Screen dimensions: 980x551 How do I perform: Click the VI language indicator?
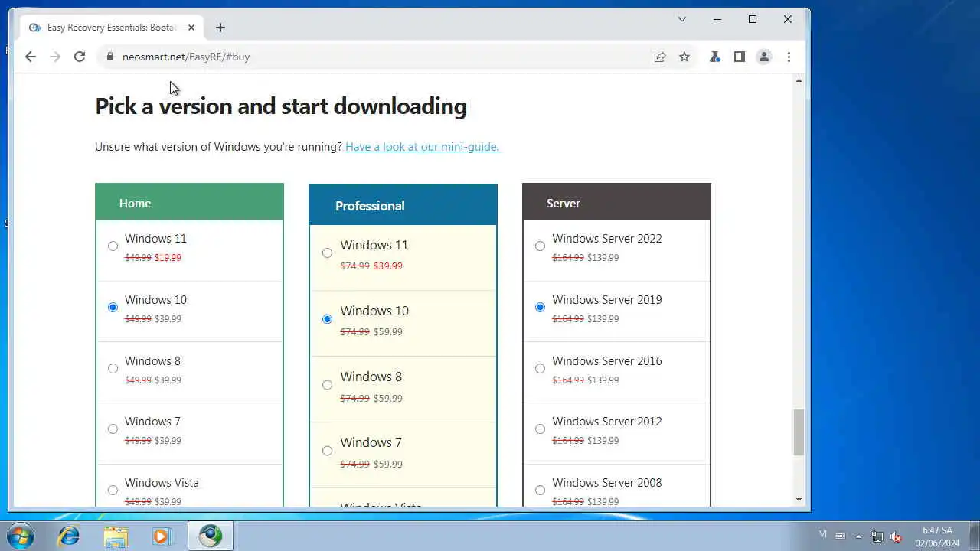click(x=823, y=534)
